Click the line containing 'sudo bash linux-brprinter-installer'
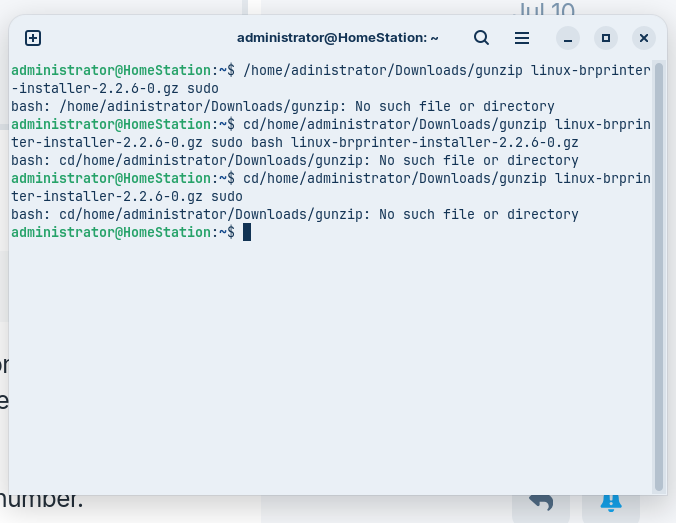Viewport: 676px width, 523px height. (295, 142)
